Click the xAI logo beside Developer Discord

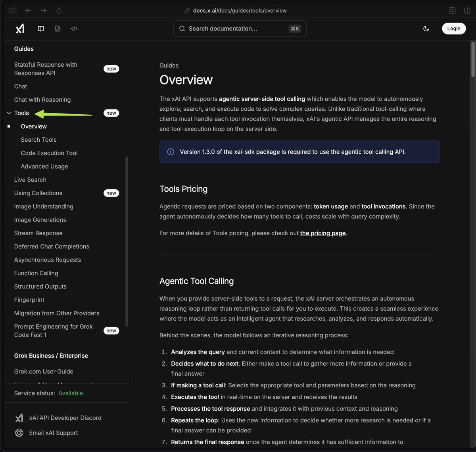point(19,418)
